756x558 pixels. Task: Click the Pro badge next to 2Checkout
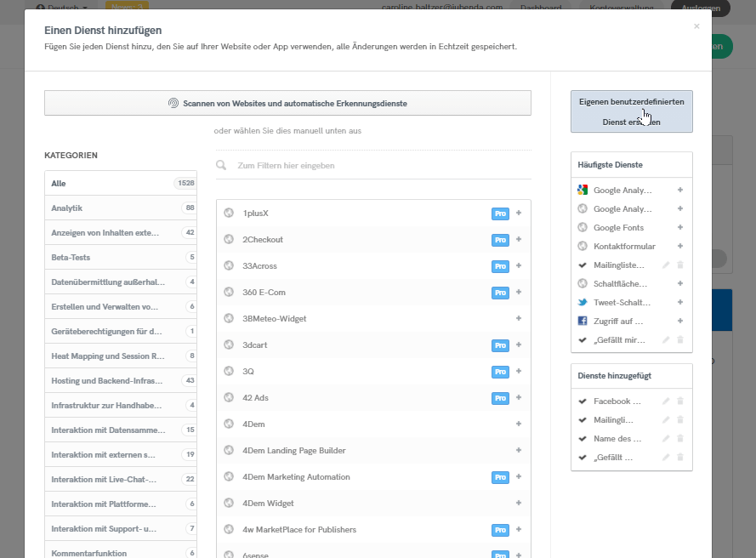(500, 240)
